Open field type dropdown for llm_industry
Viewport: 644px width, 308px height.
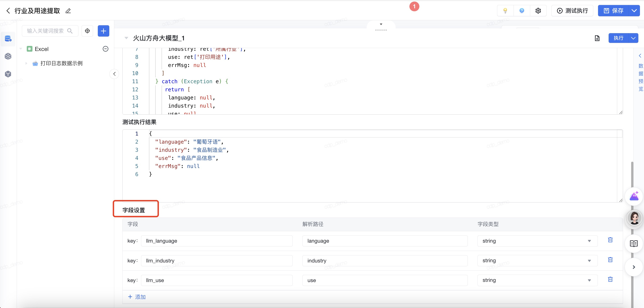pyautogui.click(x=537, y=260)
